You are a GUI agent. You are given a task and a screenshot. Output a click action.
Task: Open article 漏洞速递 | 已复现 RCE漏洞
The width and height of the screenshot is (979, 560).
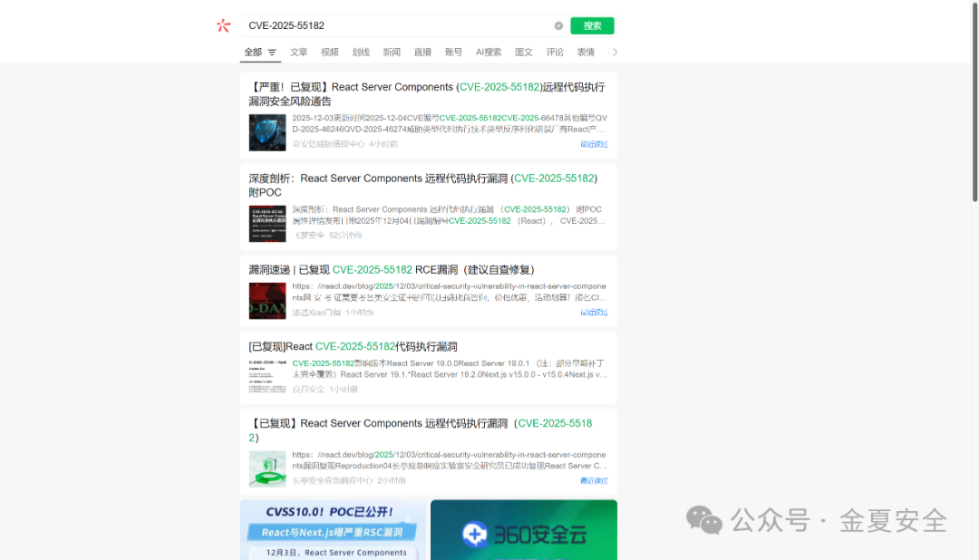point(392,270)
